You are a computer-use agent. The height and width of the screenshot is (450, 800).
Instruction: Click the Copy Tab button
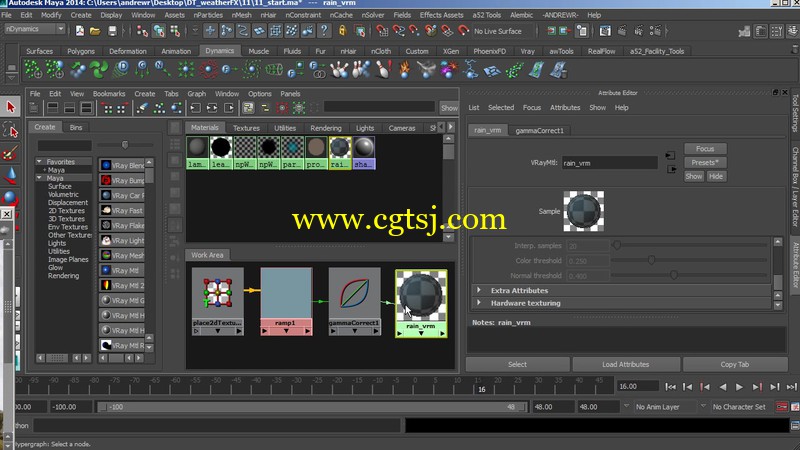(735, 364)
